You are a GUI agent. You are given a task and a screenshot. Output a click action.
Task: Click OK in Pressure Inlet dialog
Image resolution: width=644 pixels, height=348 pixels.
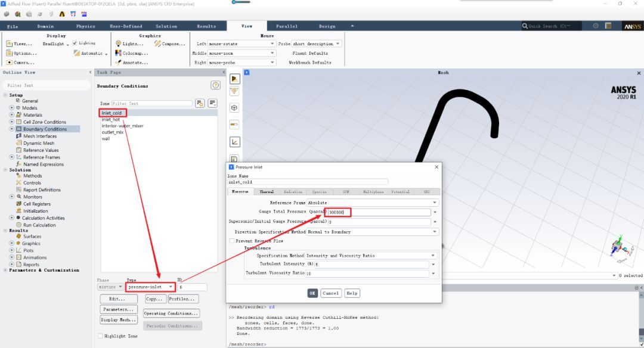click(x=312, y=293)
